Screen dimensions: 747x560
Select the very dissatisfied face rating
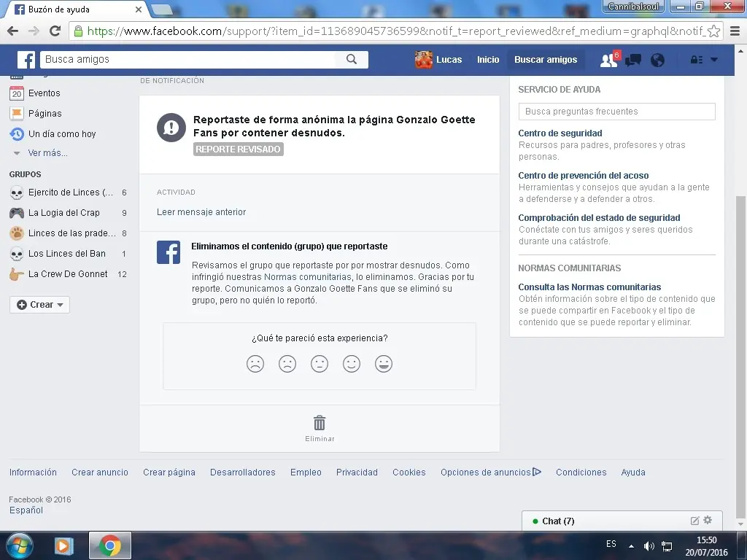255,364
